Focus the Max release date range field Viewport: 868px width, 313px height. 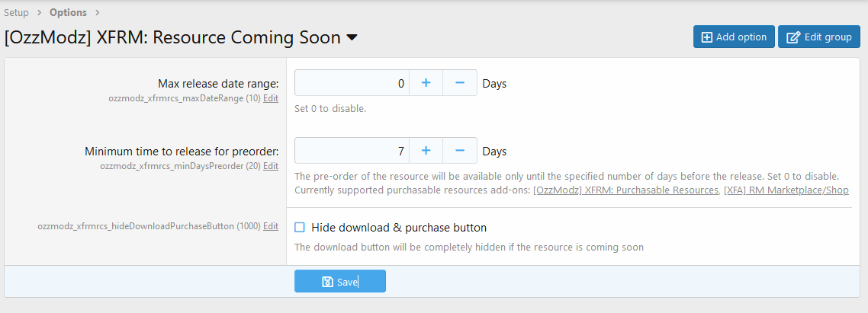(x=352, y=83)
